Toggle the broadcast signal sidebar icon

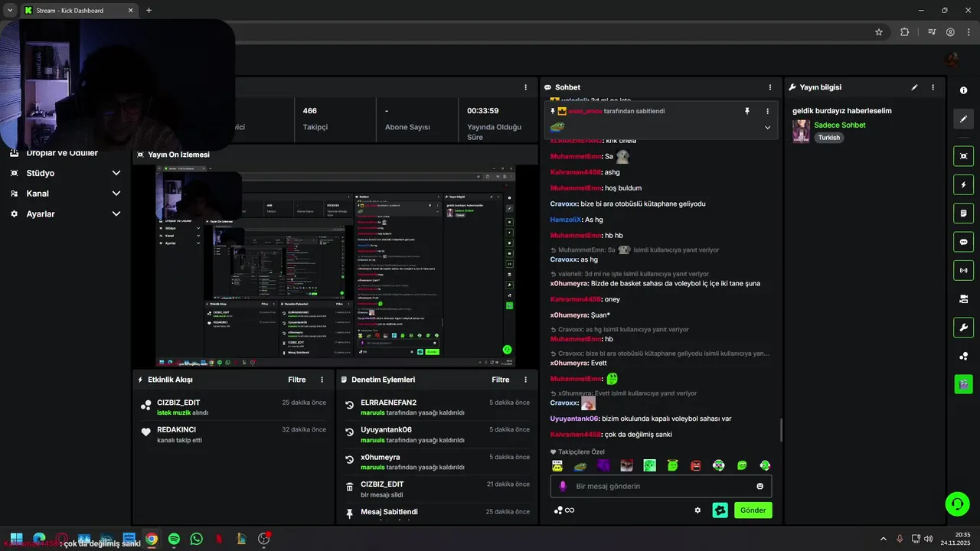[963, 270]
